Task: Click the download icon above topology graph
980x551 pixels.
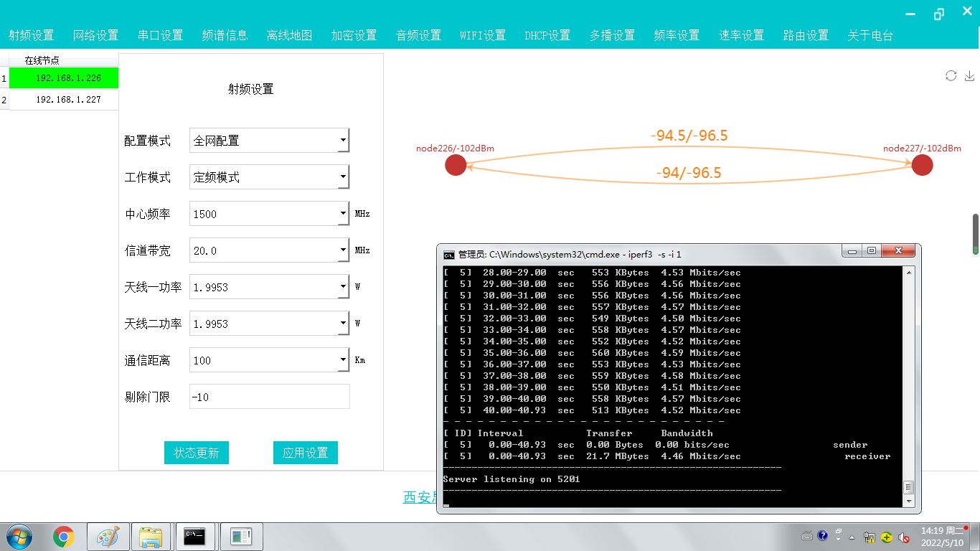Action: [969, 75]
